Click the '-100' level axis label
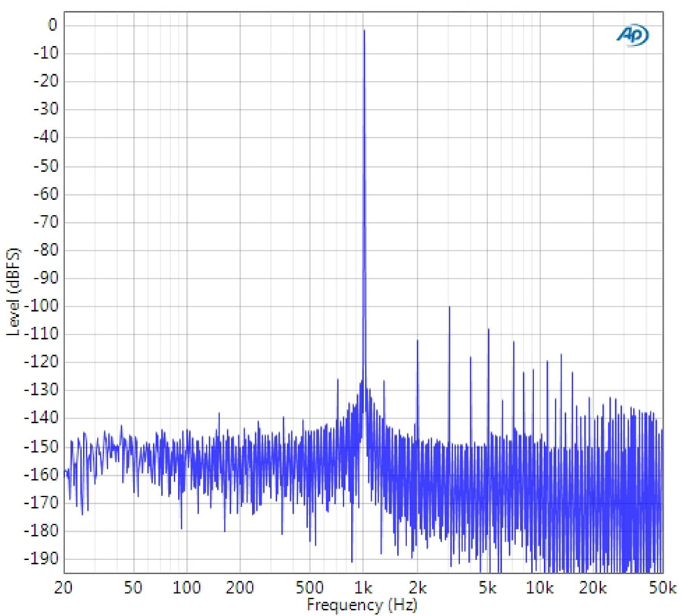The width and height of the screenshot is (681, 616). coord(40,306)
